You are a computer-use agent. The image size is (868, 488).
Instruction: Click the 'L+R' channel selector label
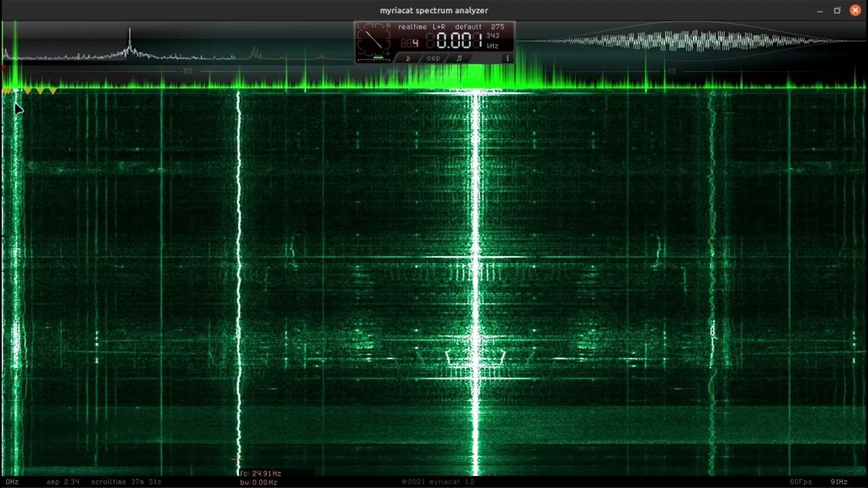[439, 27]
